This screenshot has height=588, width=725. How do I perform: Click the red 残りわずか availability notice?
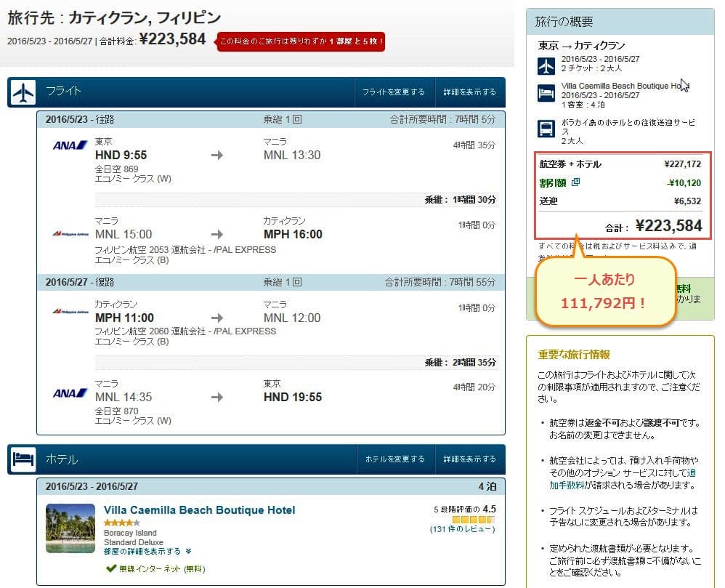pos(301,41)
